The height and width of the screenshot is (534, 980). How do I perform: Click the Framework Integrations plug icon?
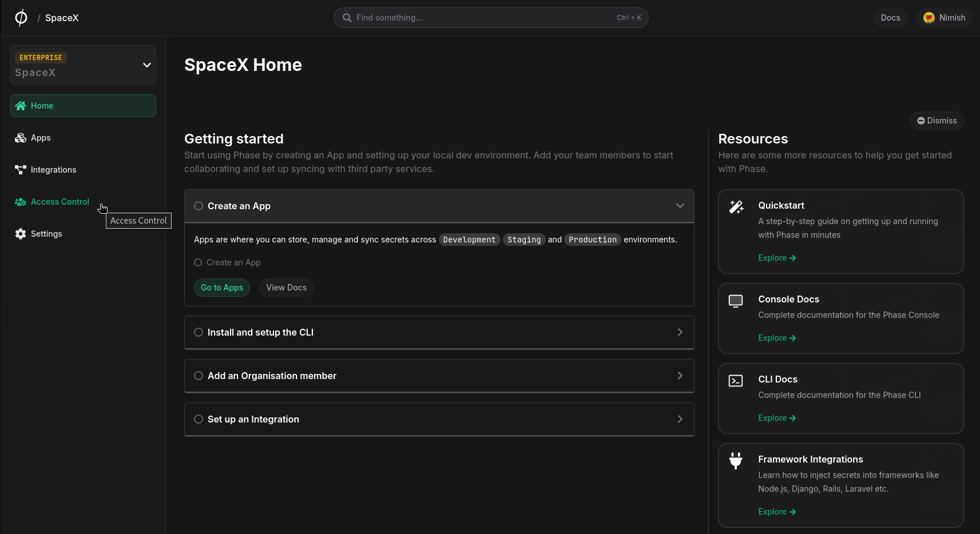point(736,460)
